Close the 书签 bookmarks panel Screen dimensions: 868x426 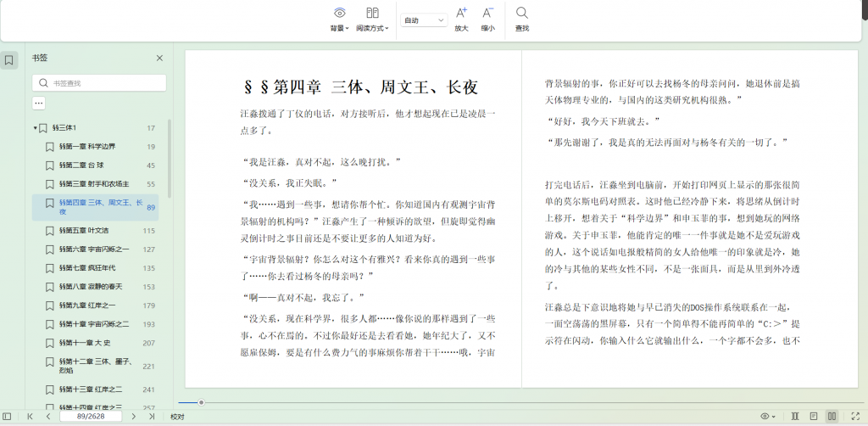pos(159,59)
